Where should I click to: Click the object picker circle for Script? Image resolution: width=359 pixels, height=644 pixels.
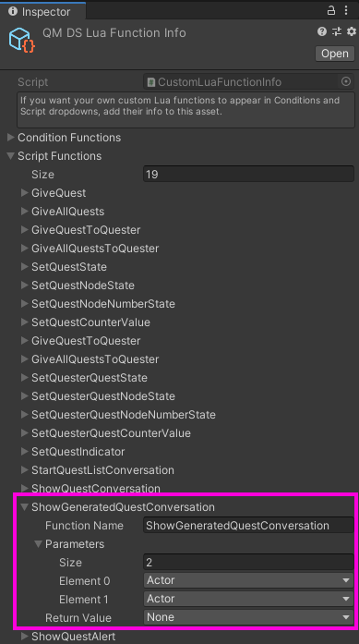pos(346,81)
